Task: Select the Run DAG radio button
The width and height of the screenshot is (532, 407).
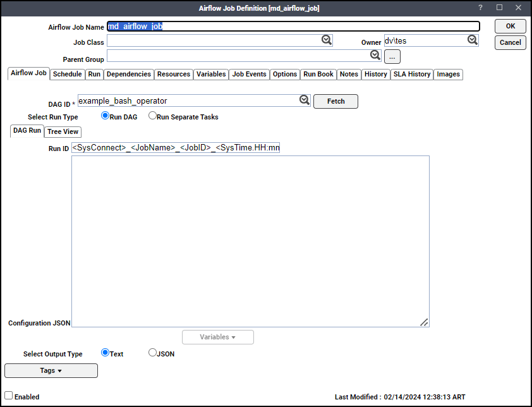Action: pyautogui.click(x=105, y=116)
